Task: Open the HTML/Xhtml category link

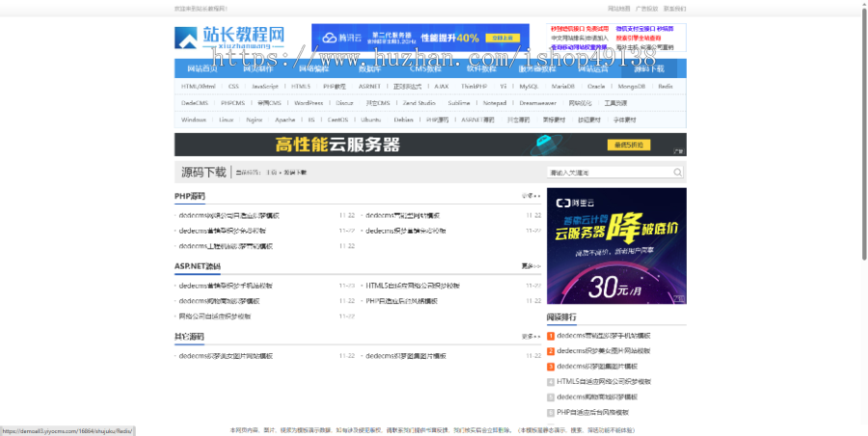Action: 198,87
